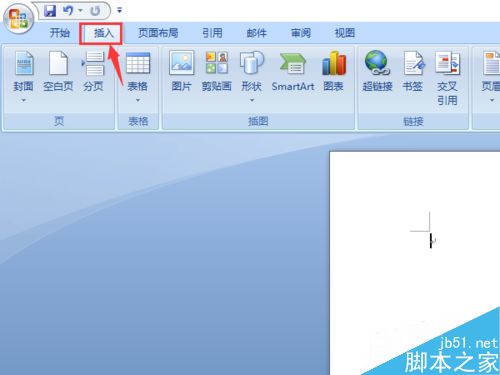Insert a cross-reference with 交叉引用
The width and height of the screenshot is (500, 375).
(x=447, y=78)
